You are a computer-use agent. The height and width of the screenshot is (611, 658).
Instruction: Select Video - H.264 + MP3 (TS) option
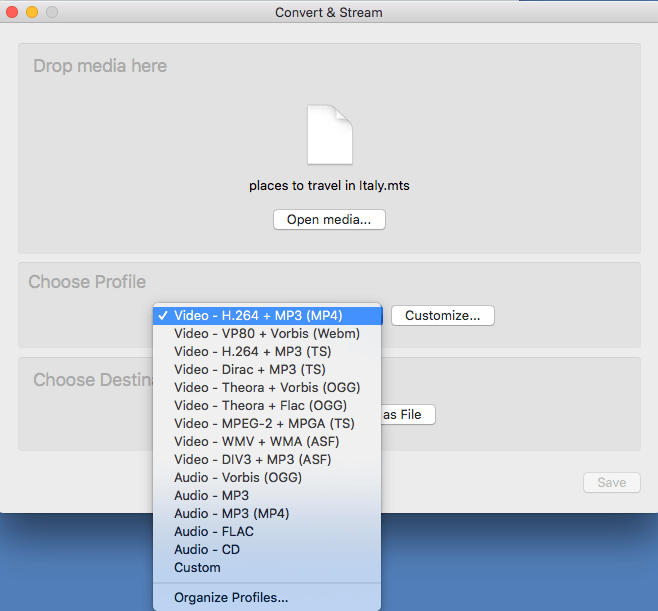pos(267,352)
